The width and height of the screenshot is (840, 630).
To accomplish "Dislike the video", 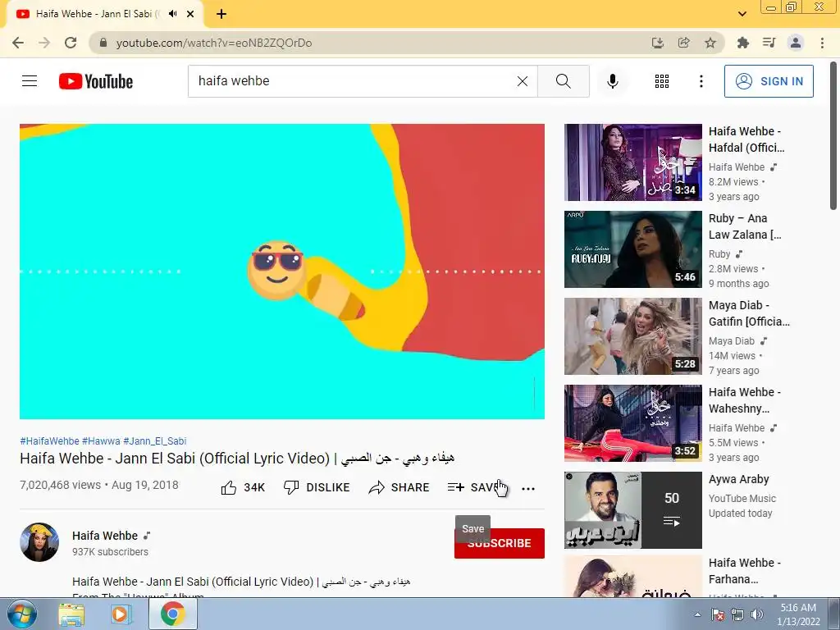I will pyautogui.click(x=317, y=487).
